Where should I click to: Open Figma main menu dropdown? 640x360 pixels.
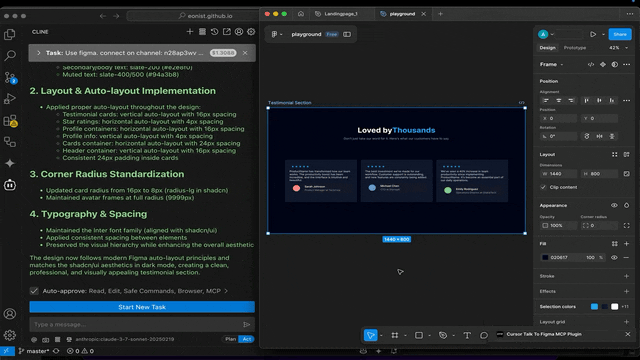(277, 34)
